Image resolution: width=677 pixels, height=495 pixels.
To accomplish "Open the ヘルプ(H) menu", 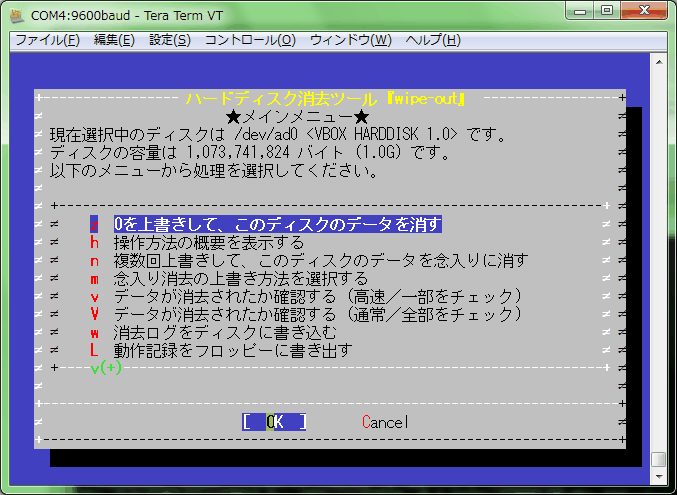I will [x=433, y=40].
